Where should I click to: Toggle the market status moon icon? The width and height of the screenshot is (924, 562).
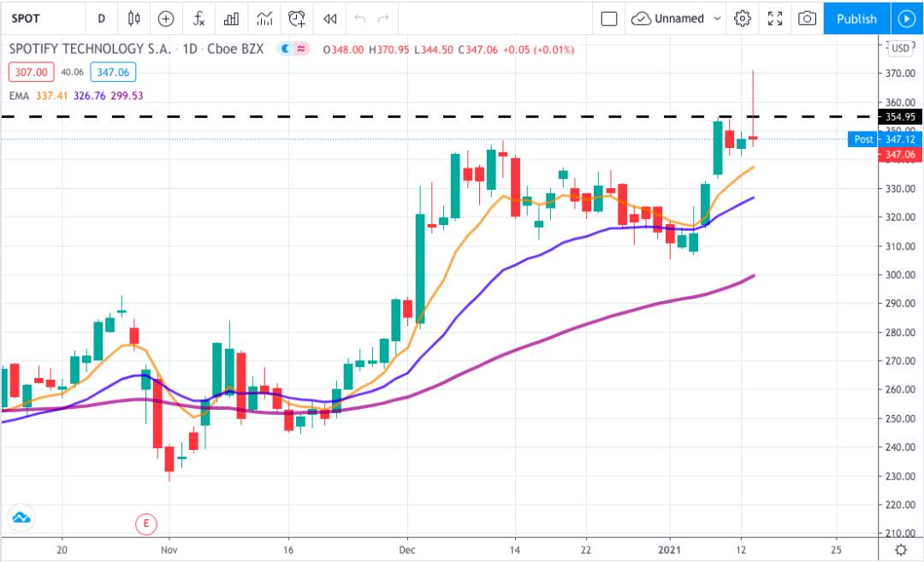285,49
